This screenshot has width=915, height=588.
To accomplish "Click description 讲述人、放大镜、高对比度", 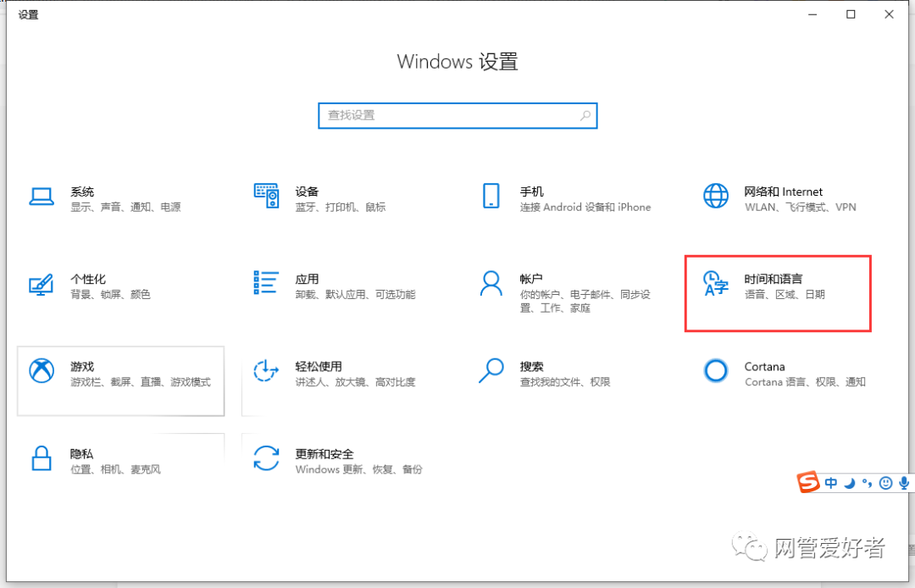I will point(355,382).
